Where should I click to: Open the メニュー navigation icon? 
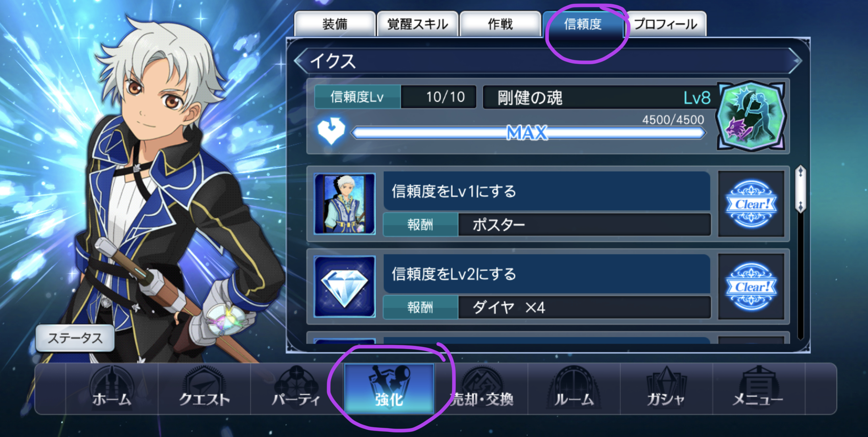(x=758, y=389)
